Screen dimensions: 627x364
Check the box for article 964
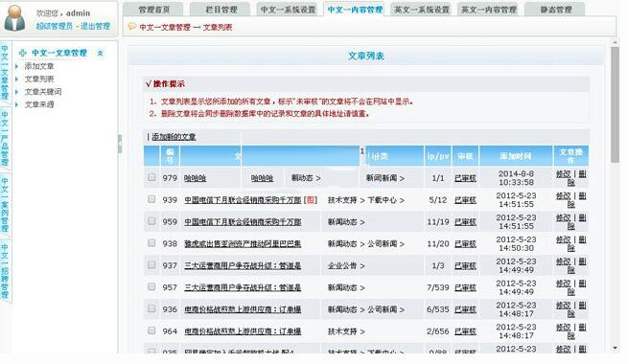[x=151, y=330]
